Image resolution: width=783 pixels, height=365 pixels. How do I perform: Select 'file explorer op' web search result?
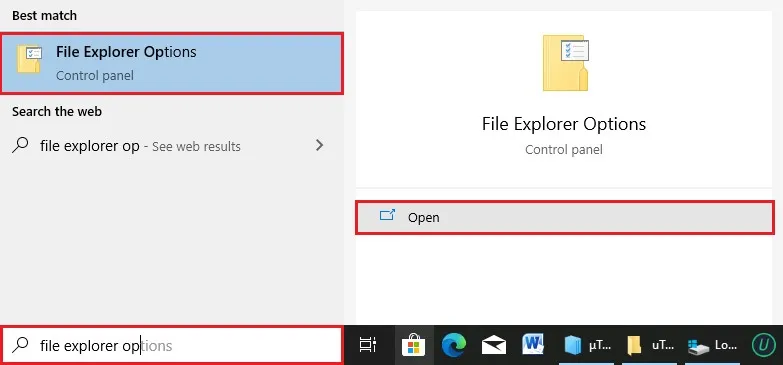click(172, 146)
